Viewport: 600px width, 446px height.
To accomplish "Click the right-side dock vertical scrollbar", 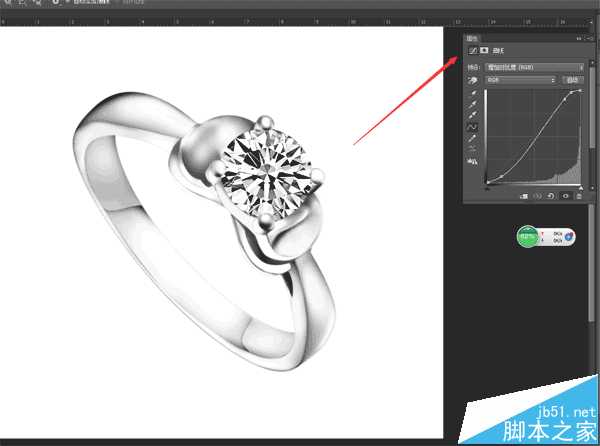I will tap(592, 263).
